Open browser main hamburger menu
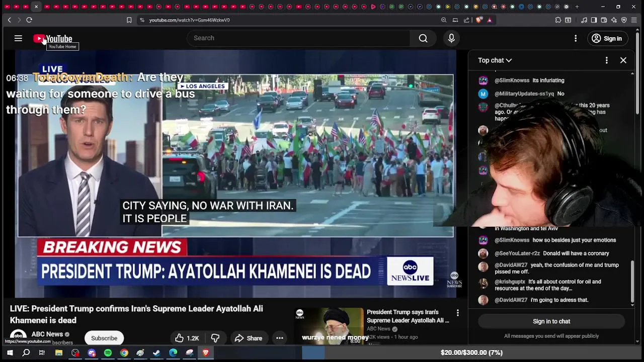 pos(634,20)
